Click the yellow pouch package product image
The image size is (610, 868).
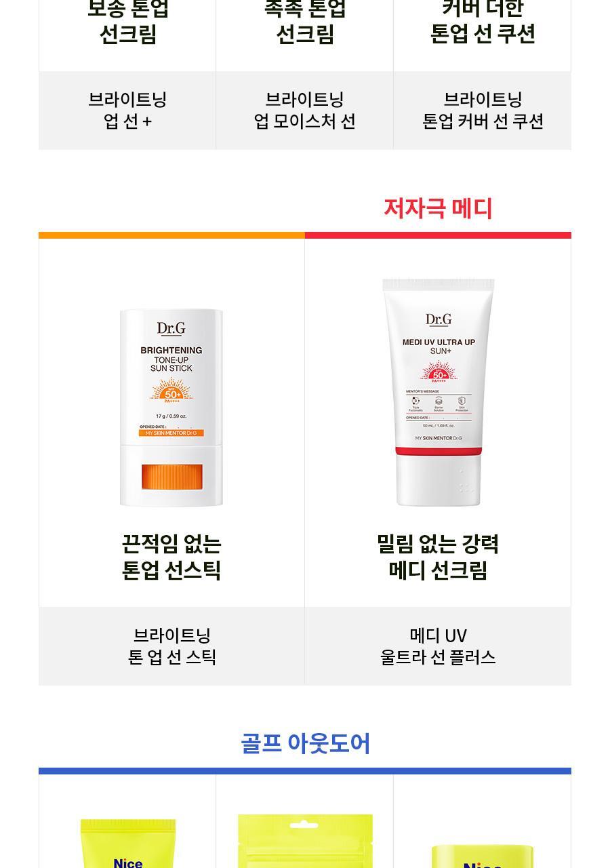point(305,841)
